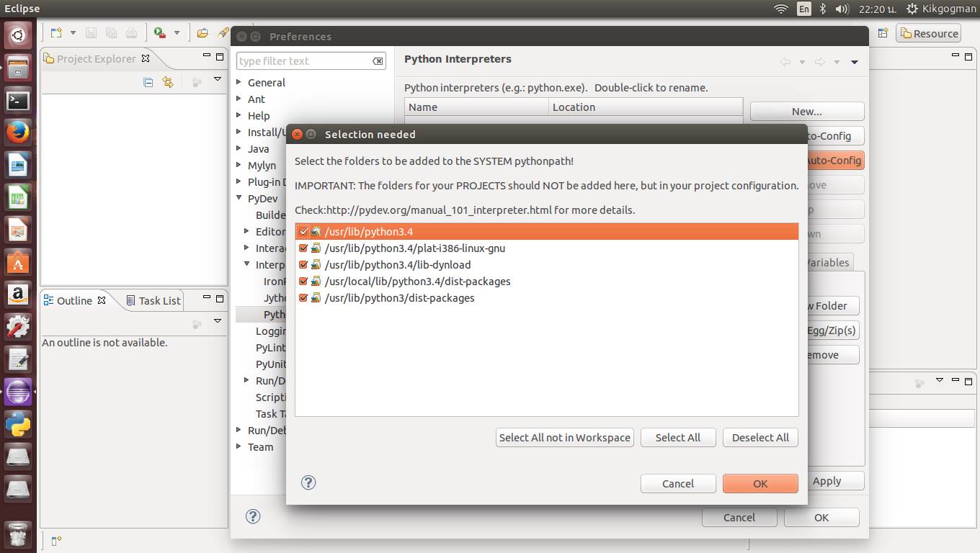Expand the Team preferences node
Screen dimensions: 980x553
click(239, 446)
